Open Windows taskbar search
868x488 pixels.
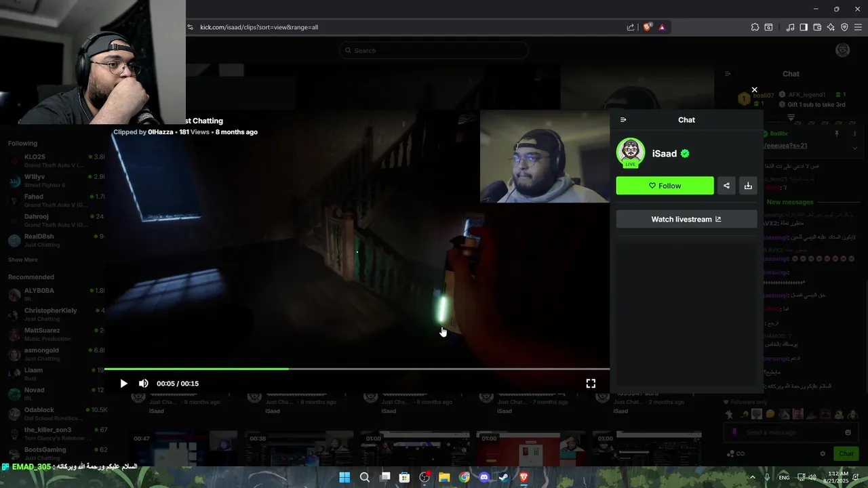(x=365, y=477)
